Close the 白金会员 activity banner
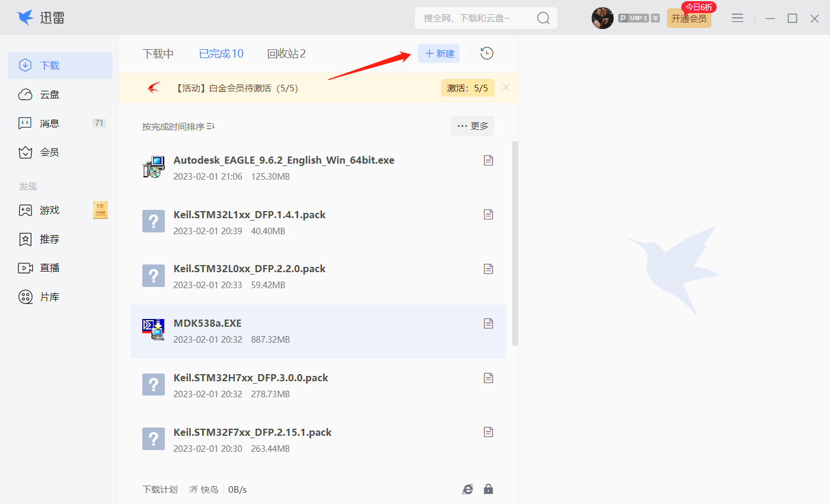The height and width of the screenshot is (504, 830). 506,88
